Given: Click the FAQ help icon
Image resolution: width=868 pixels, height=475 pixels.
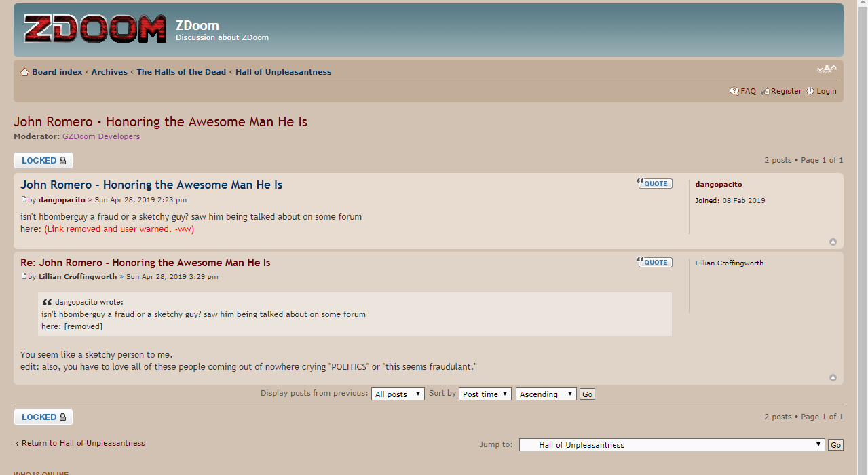Looking at the screenshot, I should pos(734,91).
